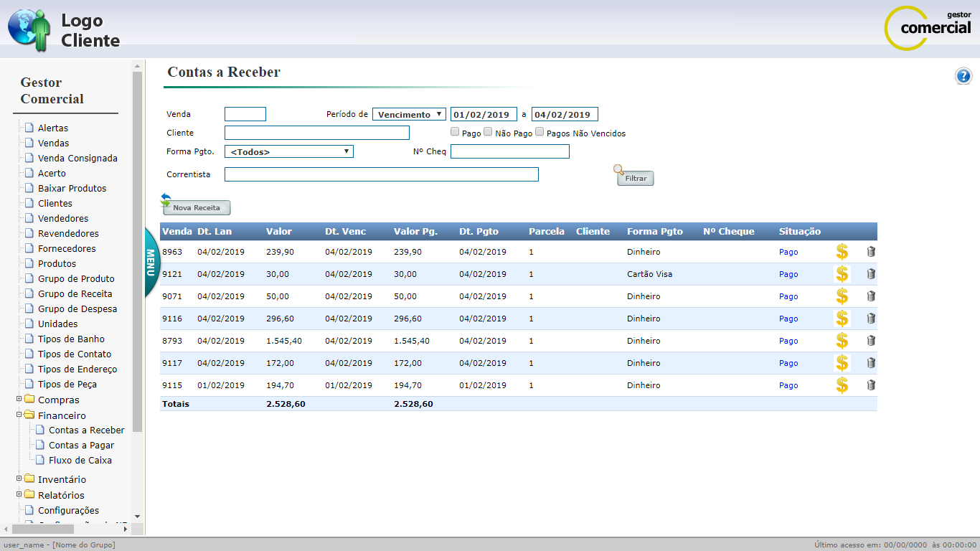The image size is (980, 551).
Task: Delete sale 9117 with trash icon
Action: point(871,363)
